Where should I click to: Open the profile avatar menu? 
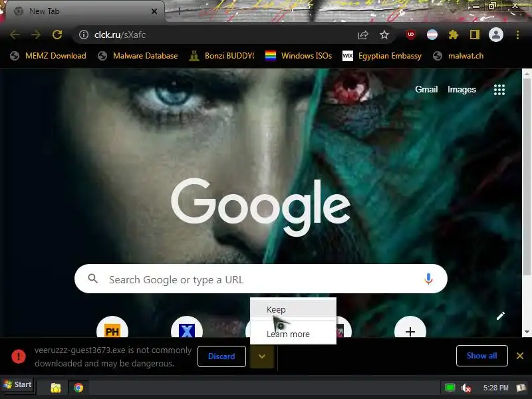click(495, 35)
